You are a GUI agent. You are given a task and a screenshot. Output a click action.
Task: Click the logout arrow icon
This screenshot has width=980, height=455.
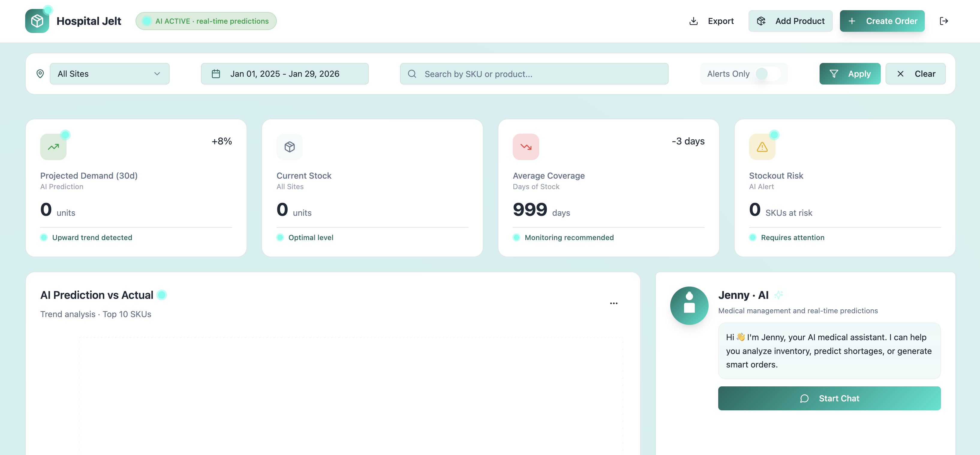[943, 21]
